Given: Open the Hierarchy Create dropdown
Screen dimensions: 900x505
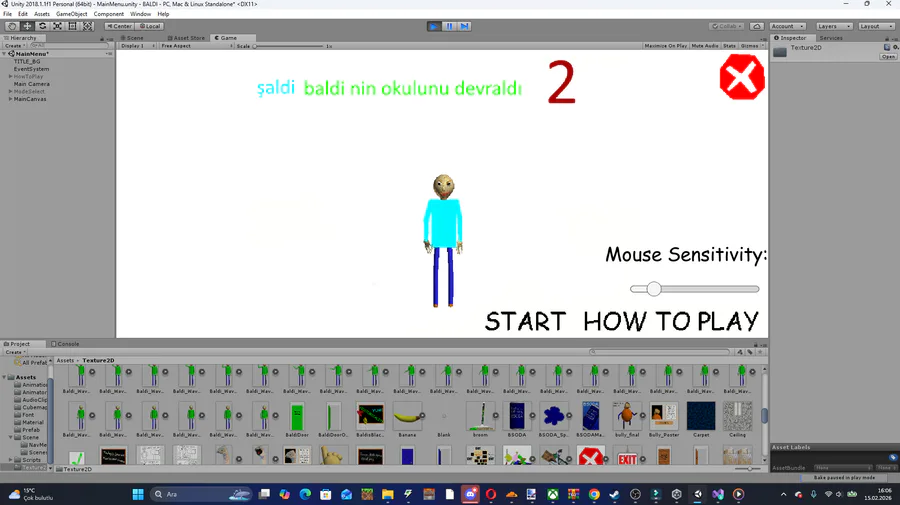Looking at the screenshot, I should pyautogui.click(x=14, y=46).
